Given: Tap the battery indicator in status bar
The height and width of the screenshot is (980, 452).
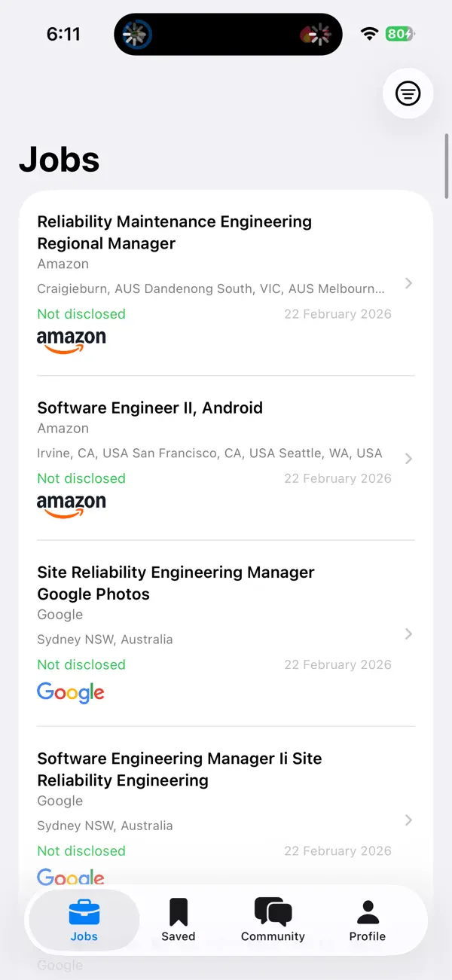Looking at the screenshot, I should click(x=400, y=34).
